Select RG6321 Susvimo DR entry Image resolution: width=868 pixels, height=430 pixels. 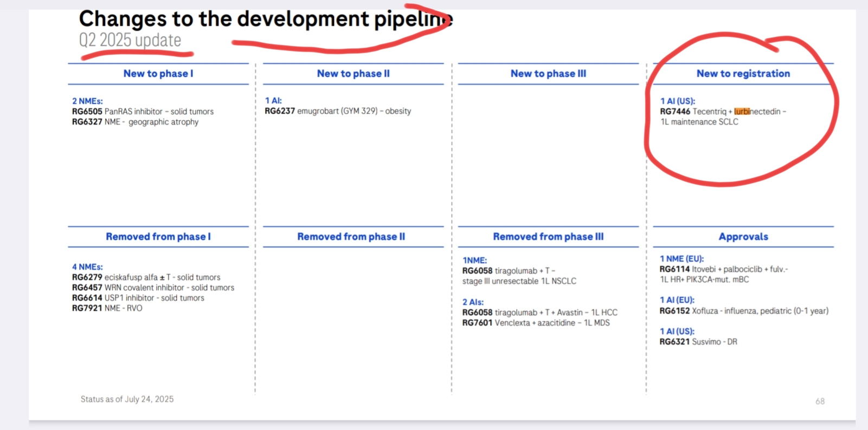698,342
